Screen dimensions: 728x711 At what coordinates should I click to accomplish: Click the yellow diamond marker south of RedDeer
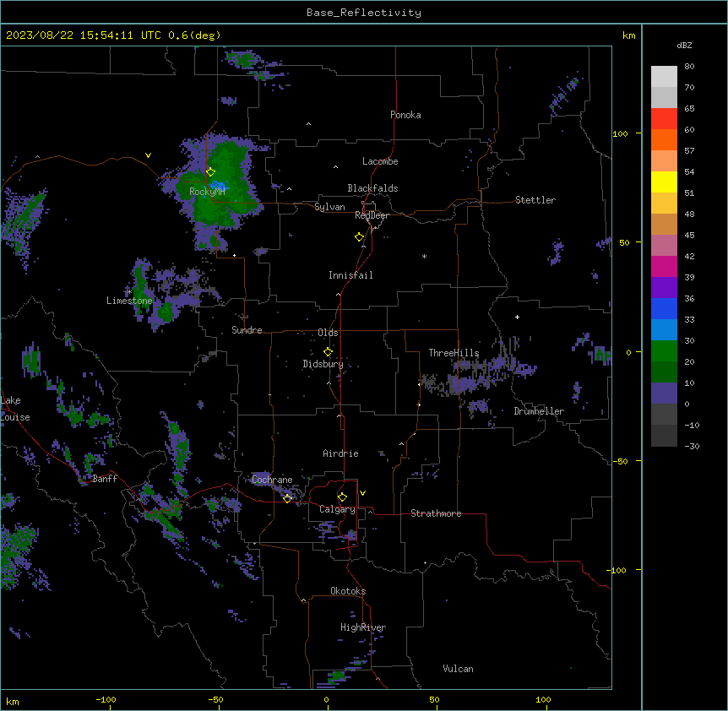[360, 237]
